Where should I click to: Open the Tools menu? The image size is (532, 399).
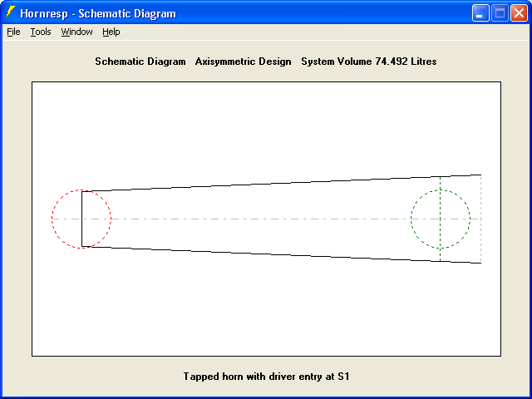tap(41, 32)
